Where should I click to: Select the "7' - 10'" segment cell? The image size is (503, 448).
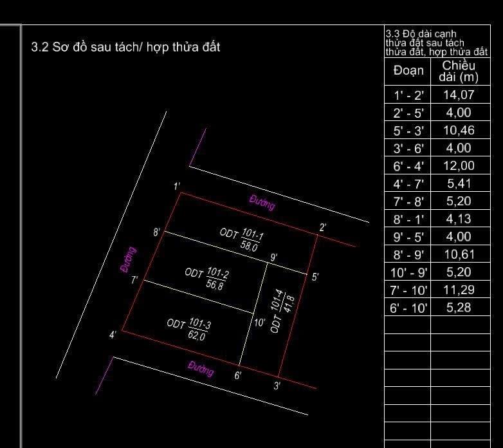coord(408,290)
